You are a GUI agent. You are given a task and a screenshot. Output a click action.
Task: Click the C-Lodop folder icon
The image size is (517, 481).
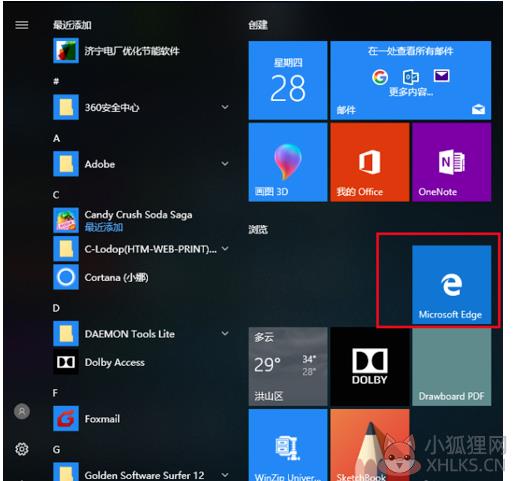click(x=66, y=249)
